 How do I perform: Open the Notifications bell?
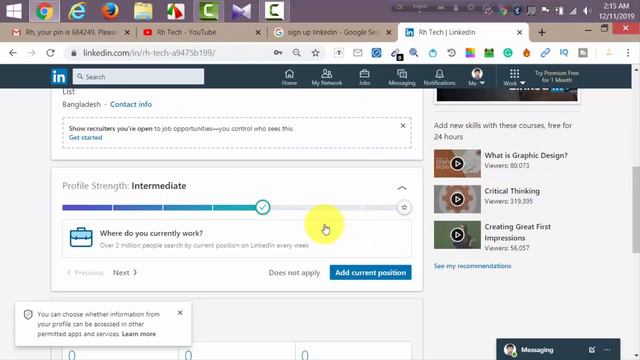click(439, 77)
